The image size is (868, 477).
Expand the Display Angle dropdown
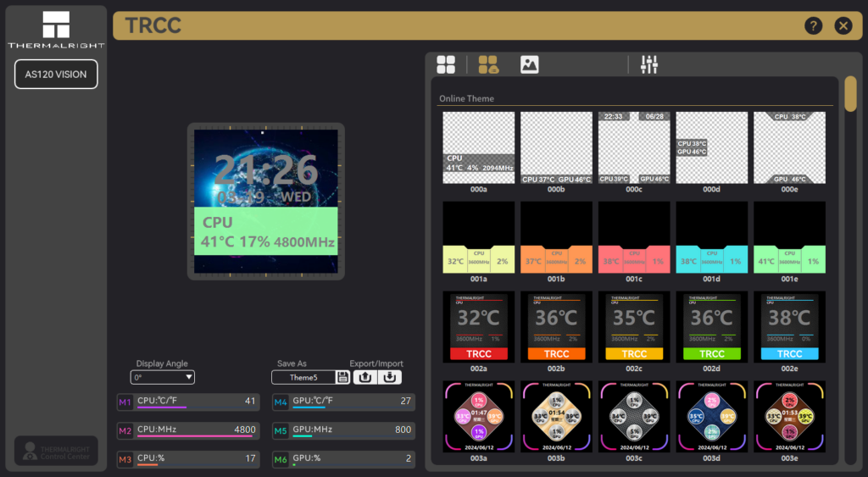click(x=163, y=377)
